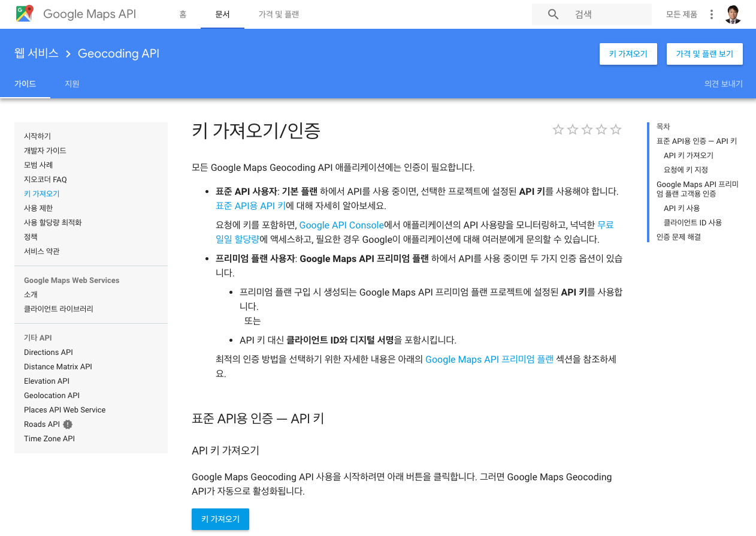
Task: Open 모범 사례 in the sidebar
Action: [38, 165]
